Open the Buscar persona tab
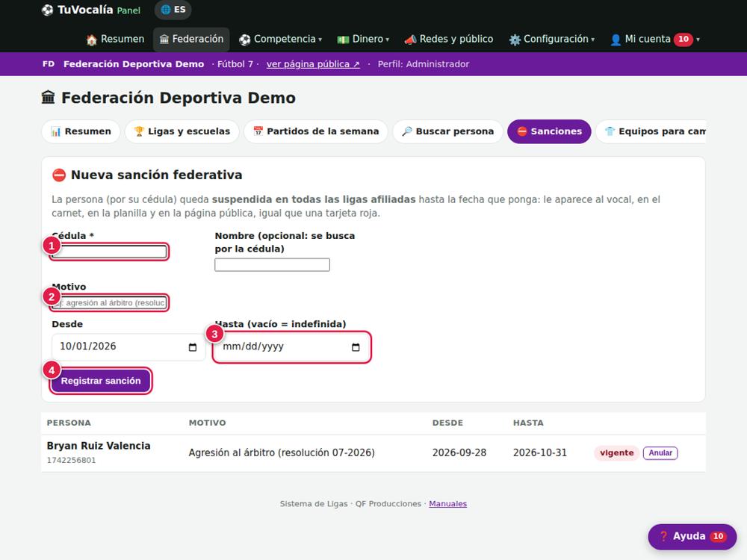The image size is (747, 560). click(447, 131)
